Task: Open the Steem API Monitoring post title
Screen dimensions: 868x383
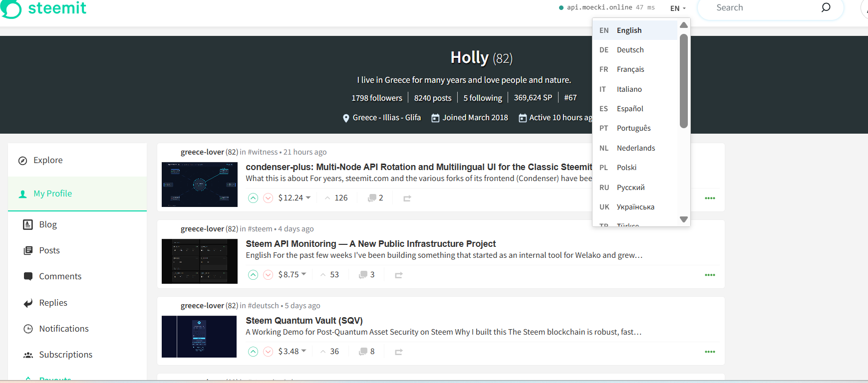Action: [x=370, y=244]
